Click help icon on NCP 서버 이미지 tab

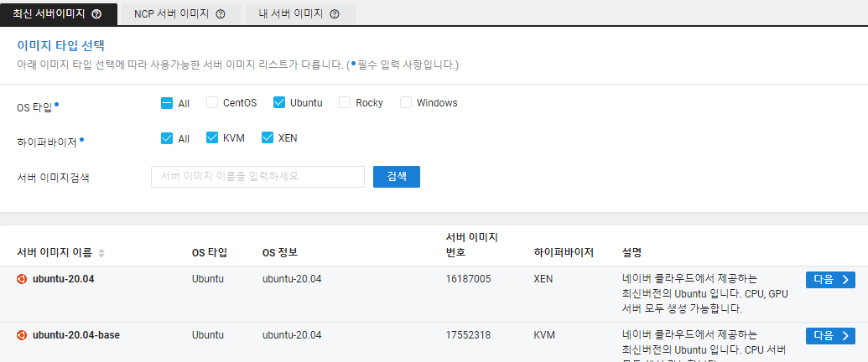tap(221, 14)
